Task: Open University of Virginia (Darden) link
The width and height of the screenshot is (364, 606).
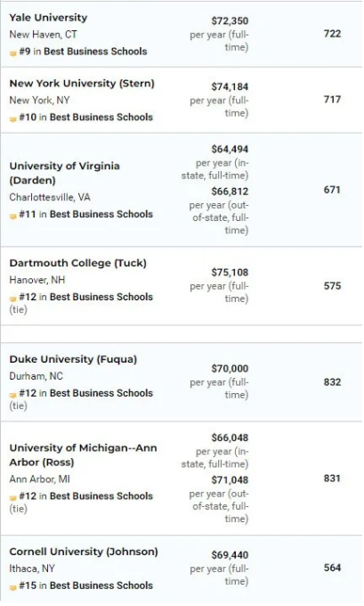Action: pyautogui.click(x=64, y=173)
